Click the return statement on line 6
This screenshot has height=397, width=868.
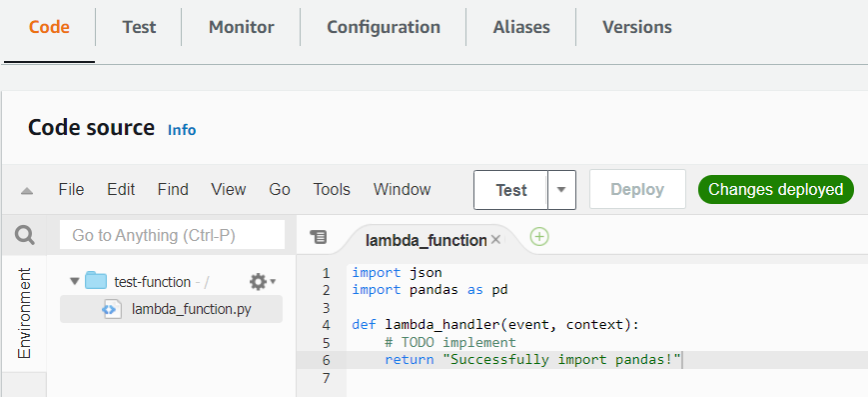click(532, 359)
